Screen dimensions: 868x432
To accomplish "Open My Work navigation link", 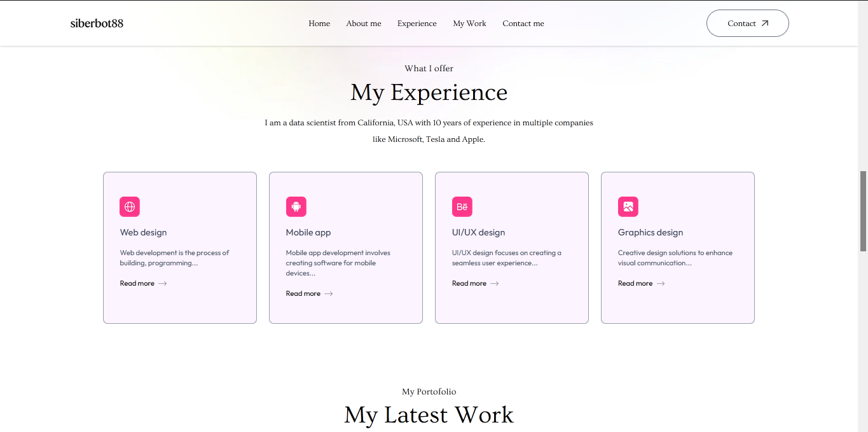I will [x=469, y=24].
